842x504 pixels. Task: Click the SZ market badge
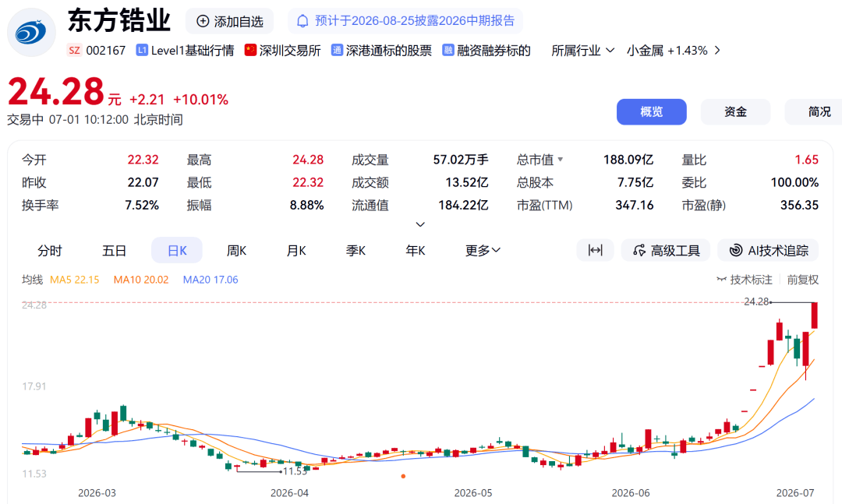(74, 51)
